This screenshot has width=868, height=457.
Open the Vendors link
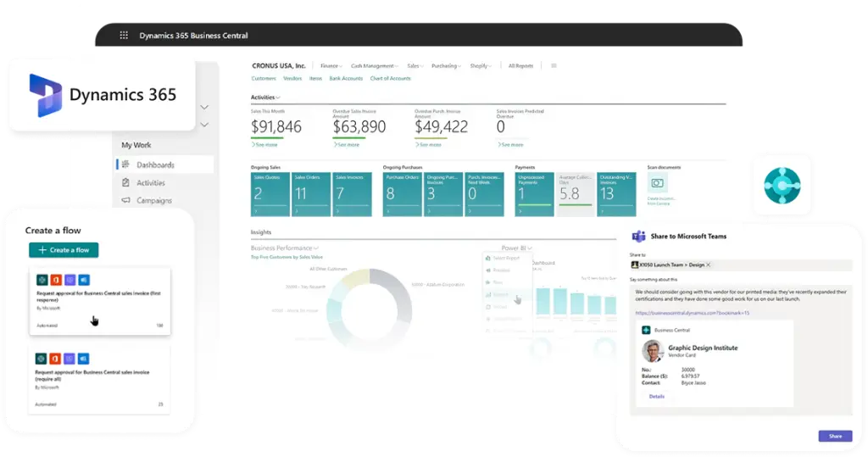[292, 78]
